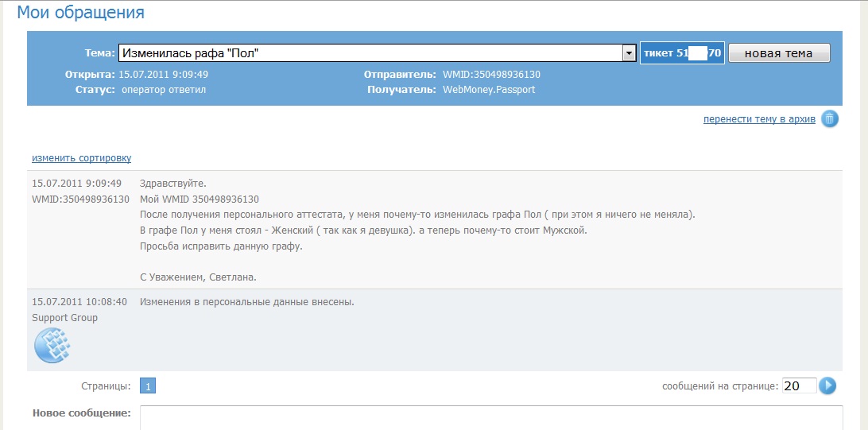Click the messages per page input field
This screenshot has height=430, width=868.
click(x=800, y=385)
